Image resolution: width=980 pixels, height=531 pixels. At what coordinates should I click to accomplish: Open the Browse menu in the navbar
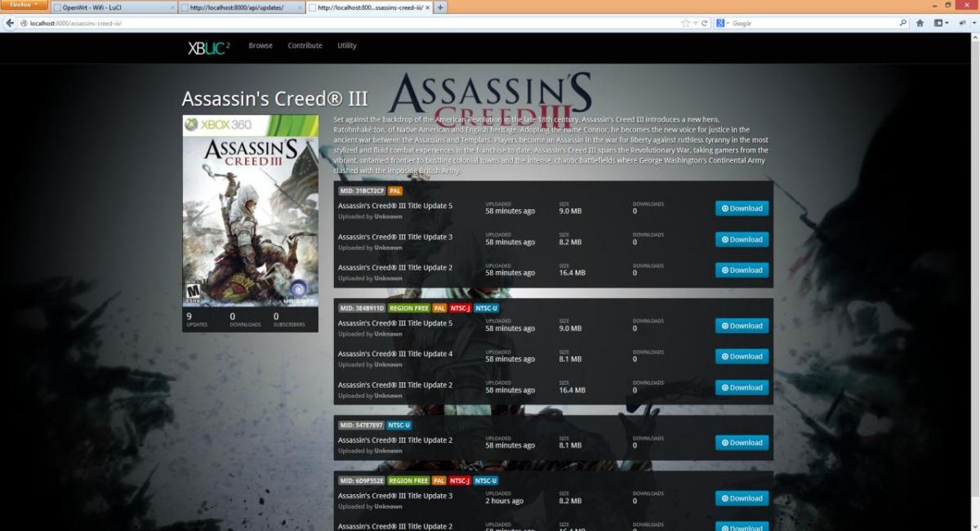click(x=261, y=46)
